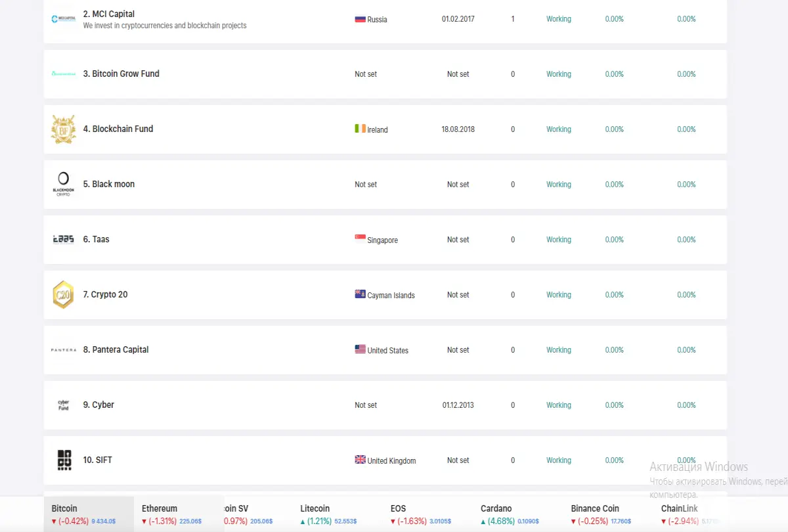Select the Ethereum ticker item
The height and width of the screenshot is (532, 788).
tap(179, 514)
